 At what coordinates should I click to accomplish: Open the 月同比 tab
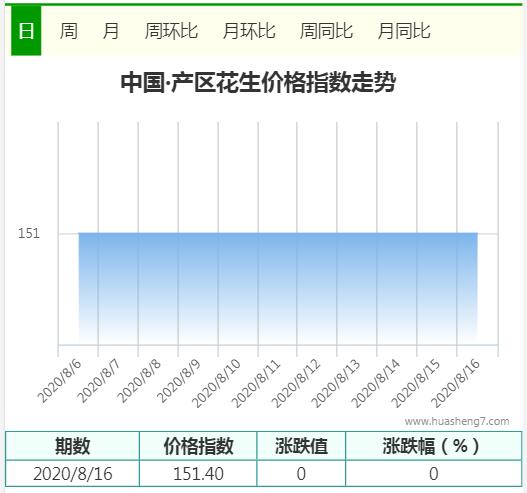(x=404, y=31)
